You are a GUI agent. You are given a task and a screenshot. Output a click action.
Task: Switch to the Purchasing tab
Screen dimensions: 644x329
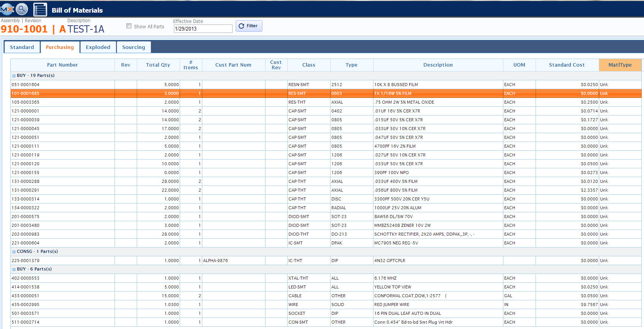point(60,47)
